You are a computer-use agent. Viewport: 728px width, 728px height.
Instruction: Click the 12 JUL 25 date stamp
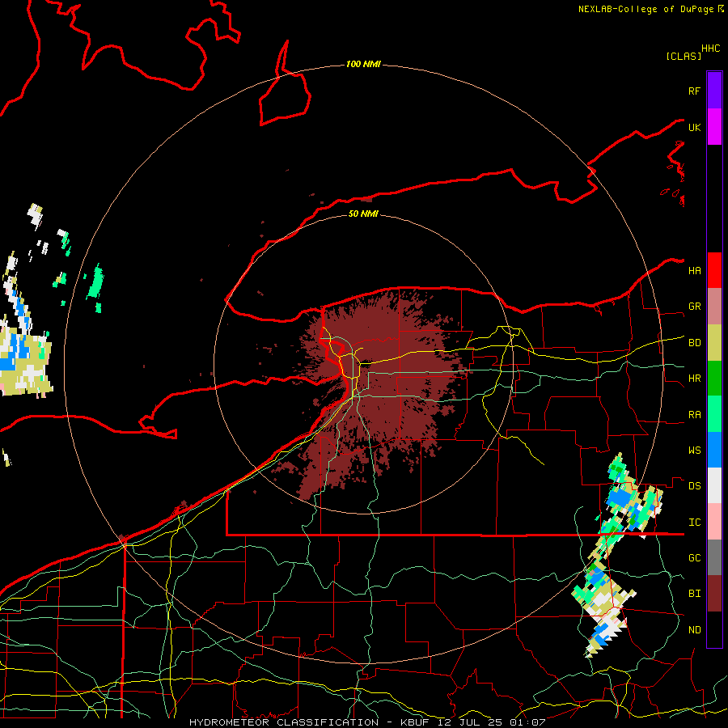(x=470, y=722)
